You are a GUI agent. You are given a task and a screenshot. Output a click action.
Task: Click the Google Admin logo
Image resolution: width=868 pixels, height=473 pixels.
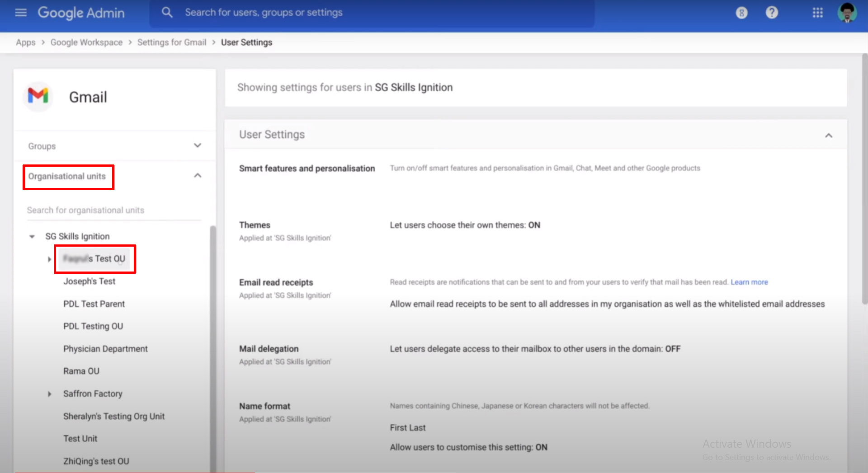click(x=81, y=13)
